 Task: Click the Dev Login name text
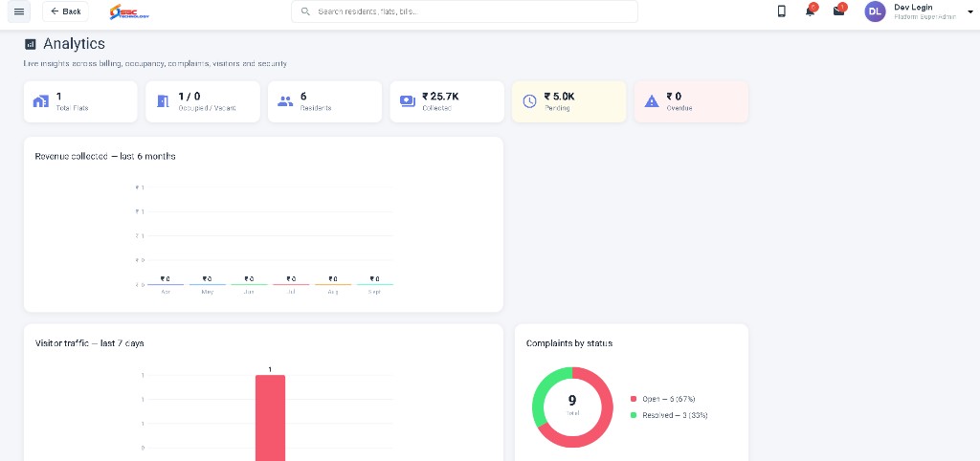pyautogui.click(x=913, y=7)
